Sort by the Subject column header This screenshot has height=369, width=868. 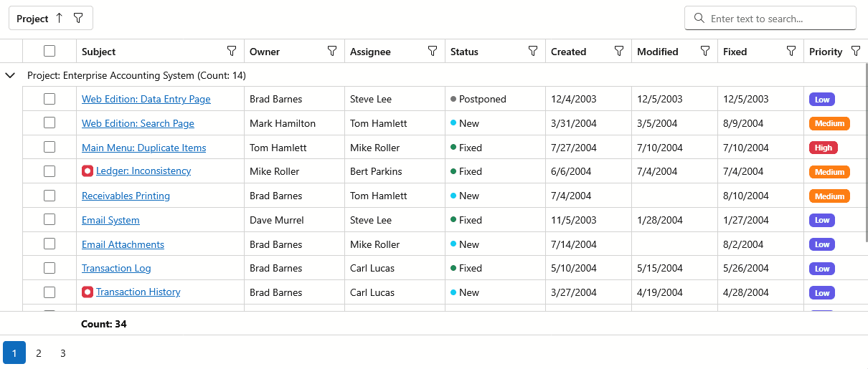point(98,52)
